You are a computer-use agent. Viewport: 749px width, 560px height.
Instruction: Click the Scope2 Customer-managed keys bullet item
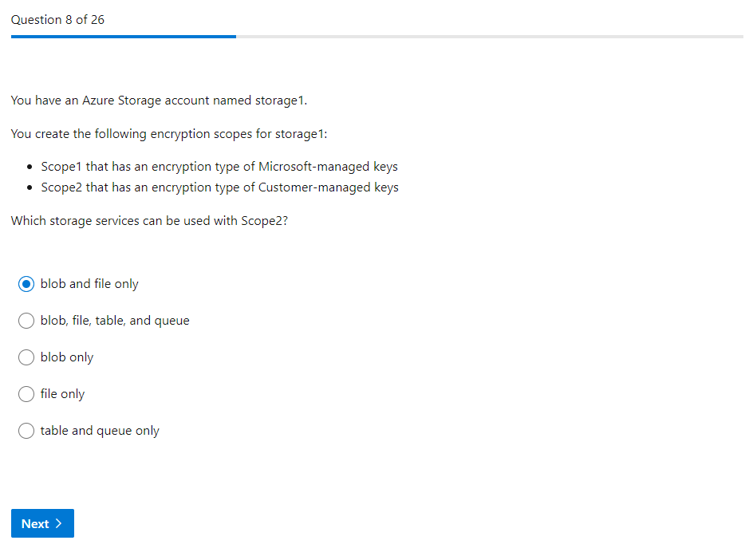click(x=219, y=187)
